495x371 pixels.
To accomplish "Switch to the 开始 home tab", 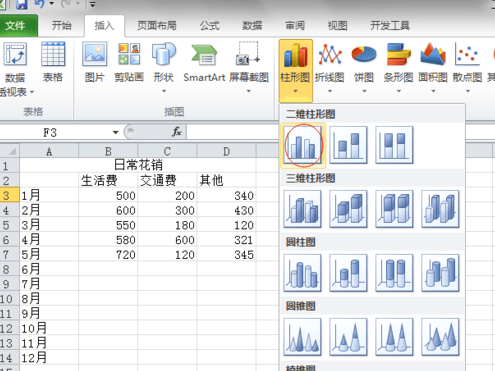I will [x=62, y=25].
